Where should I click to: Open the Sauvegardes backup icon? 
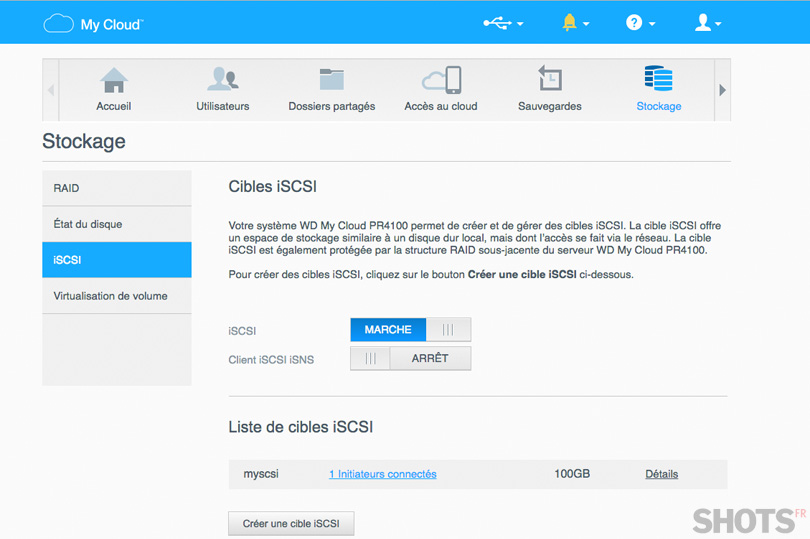coord(550,79)
